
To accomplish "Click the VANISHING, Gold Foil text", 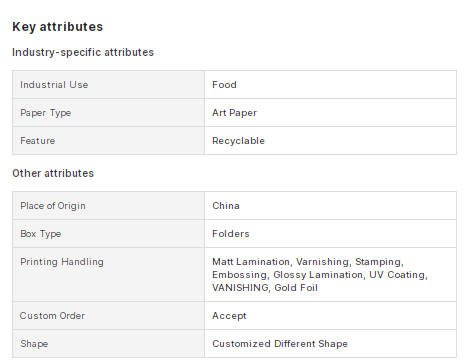I will pyautogui.click(x=265, y=288).
